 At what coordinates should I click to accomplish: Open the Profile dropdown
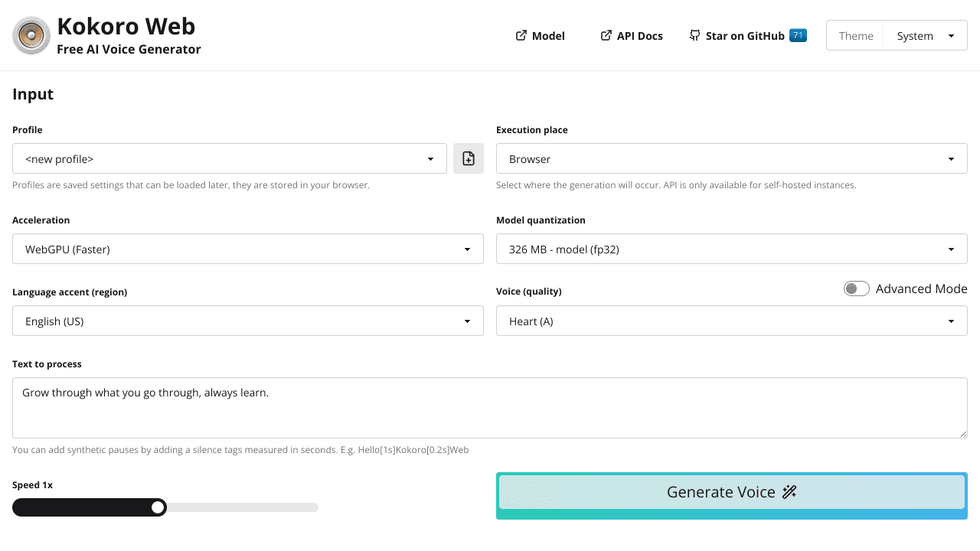tap(230, 158)
